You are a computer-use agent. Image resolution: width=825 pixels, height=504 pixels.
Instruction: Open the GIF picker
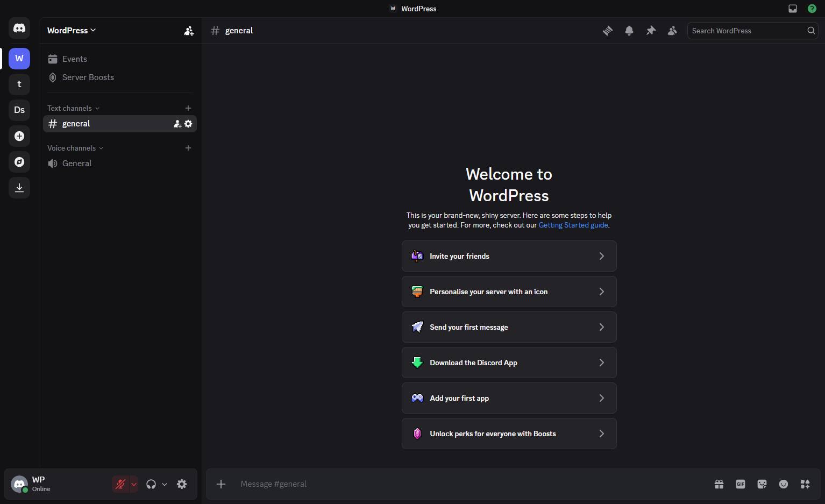pos(741,484)
